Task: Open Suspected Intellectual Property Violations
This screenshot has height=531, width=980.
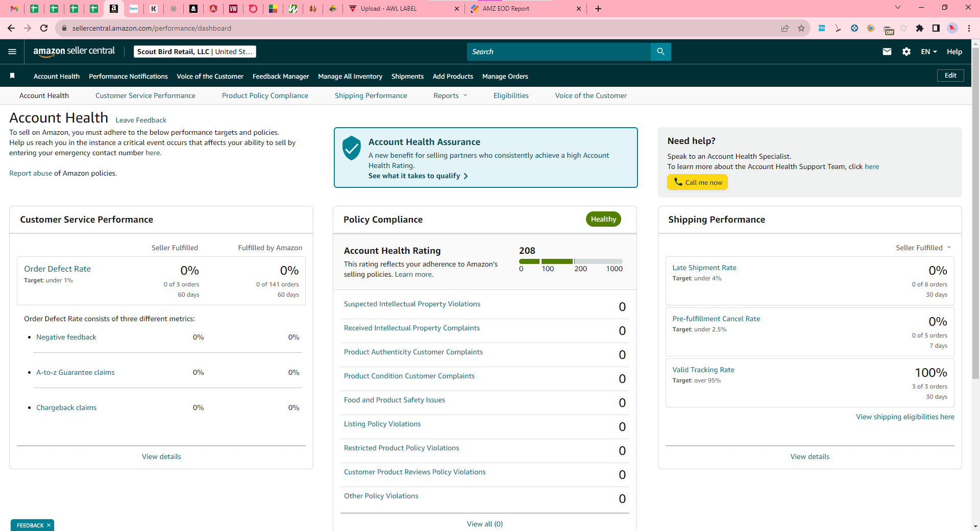Action: coord(412,304)
